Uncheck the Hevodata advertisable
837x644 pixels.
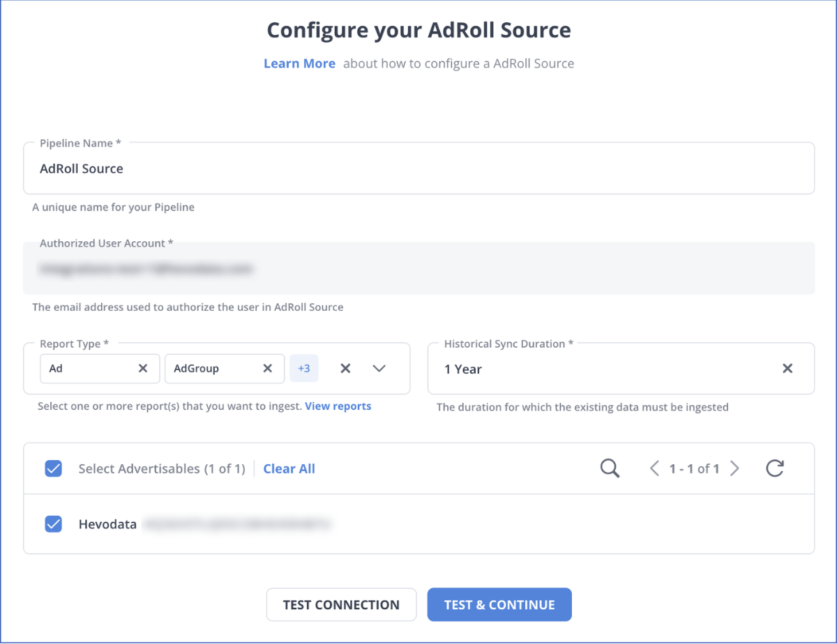[x=54, y=524]
